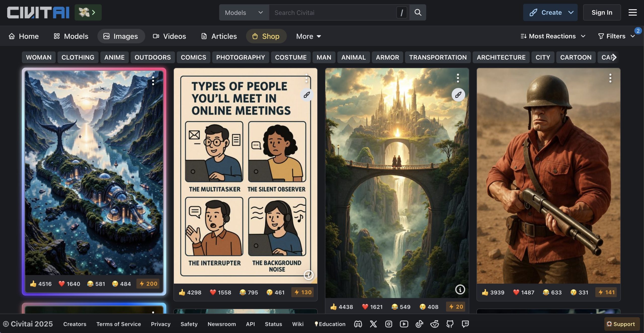Image resolution: width=644 pixels, height=333 pixels.
Task: Like the castle image with 4438 thumbs-up
Action: click(342, 307)
